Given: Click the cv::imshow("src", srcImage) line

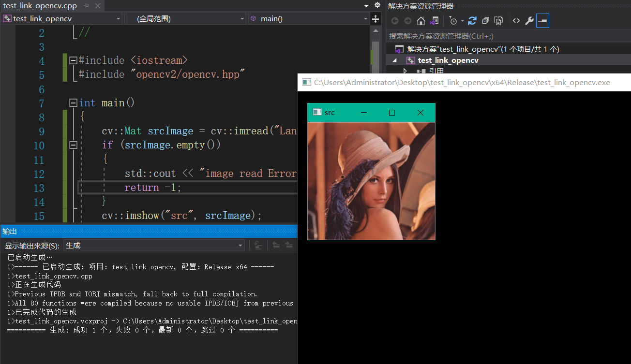Looking at the screenshot, I should pyautogui.click(x=181, y=216).
